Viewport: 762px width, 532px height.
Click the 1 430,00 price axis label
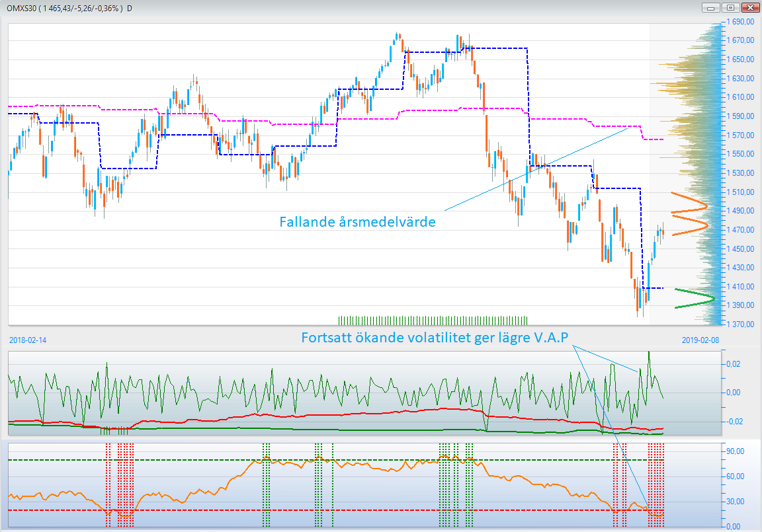[741, 268]
